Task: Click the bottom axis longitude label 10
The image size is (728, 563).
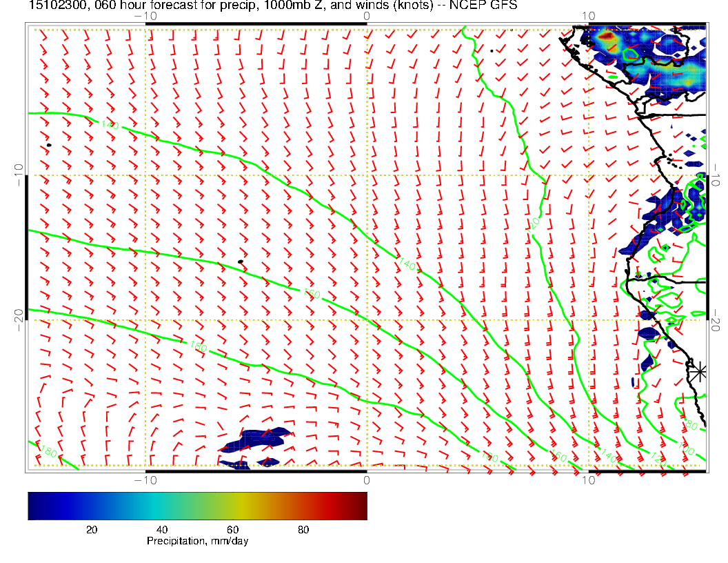Action: coord(588,480)
